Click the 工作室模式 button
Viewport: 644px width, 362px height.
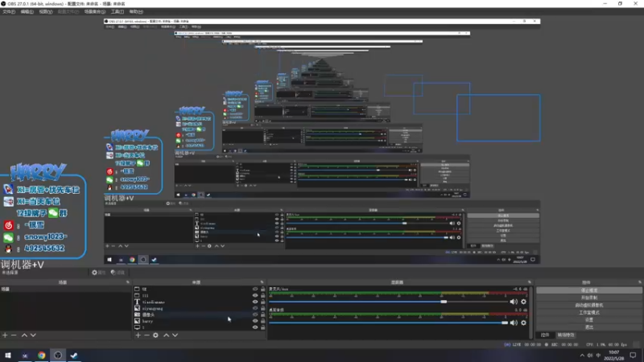[x=589, y=312]
